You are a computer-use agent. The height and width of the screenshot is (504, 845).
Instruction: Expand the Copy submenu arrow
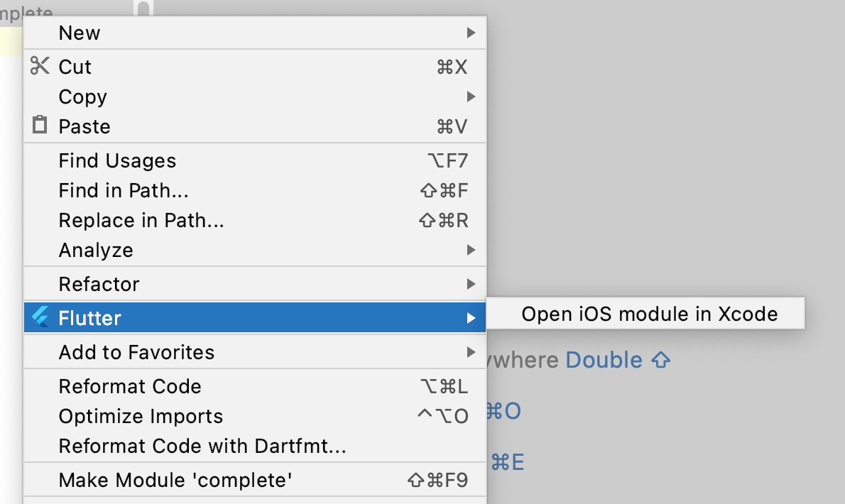pos(471,97)
